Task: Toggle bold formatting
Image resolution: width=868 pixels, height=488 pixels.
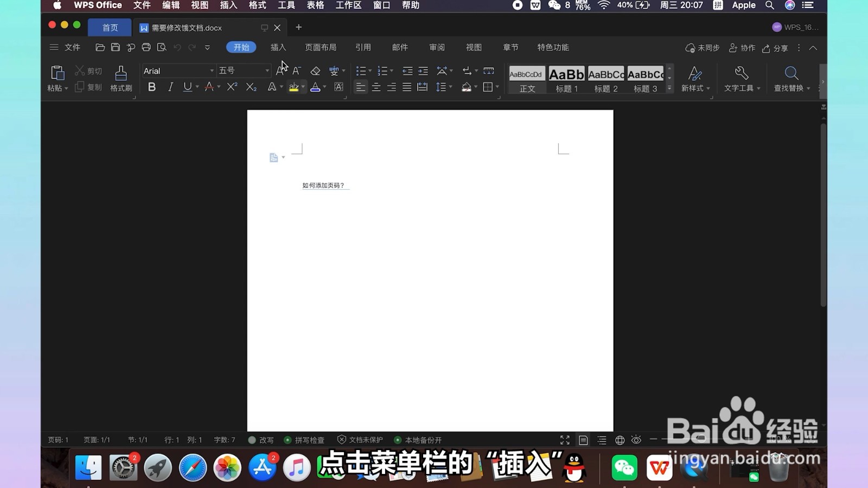Action: [152, 87]
